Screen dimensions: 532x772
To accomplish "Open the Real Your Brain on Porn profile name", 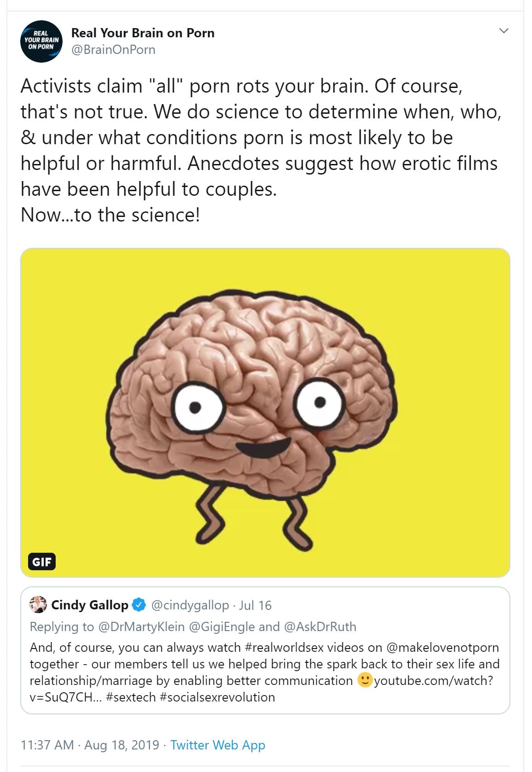I will pos(143,33).
